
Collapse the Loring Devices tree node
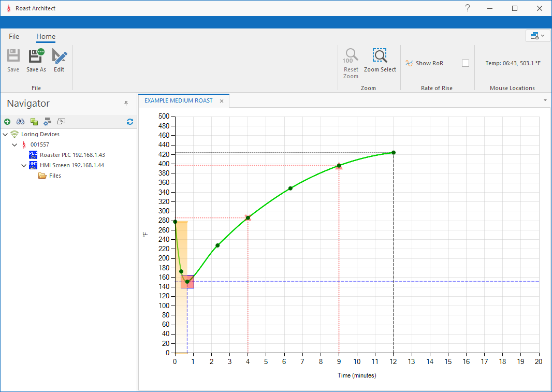pyautogui.click(x=5, y=135)
